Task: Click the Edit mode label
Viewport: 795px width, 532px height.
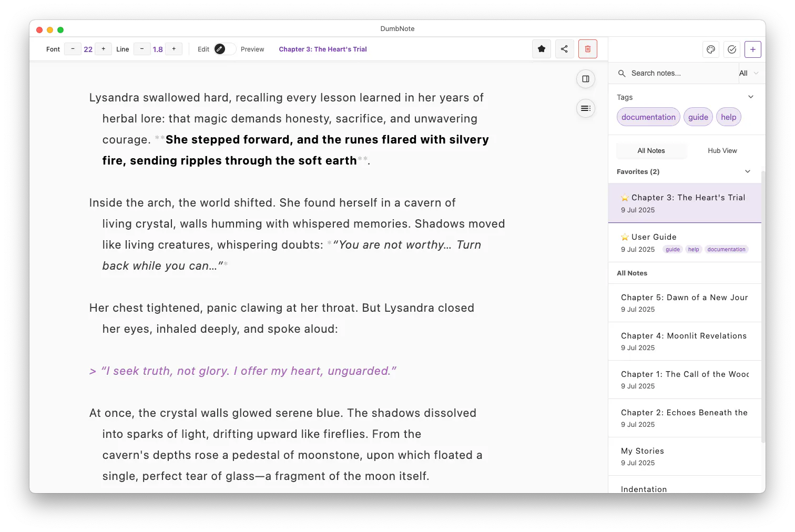Action: tap(203, 49)
